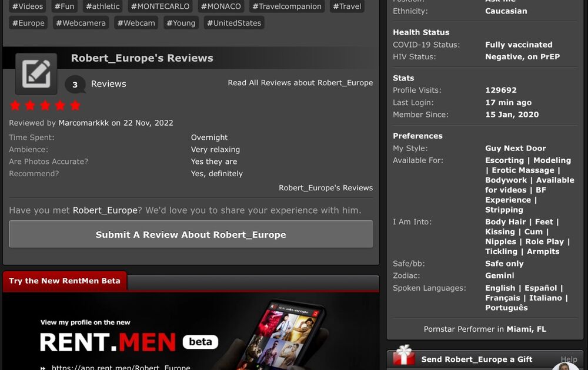The height and width of the screenshot is (370, 588).
Task: Click the reviews edit pencil icon
Action: tap(36, 73)
